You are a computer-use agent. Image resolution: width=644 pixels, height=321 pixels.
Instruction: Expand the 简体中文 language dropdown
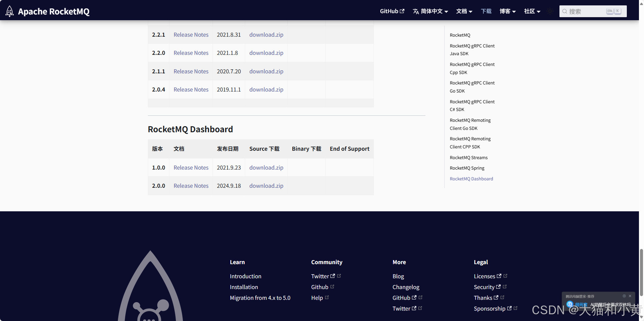430,11
